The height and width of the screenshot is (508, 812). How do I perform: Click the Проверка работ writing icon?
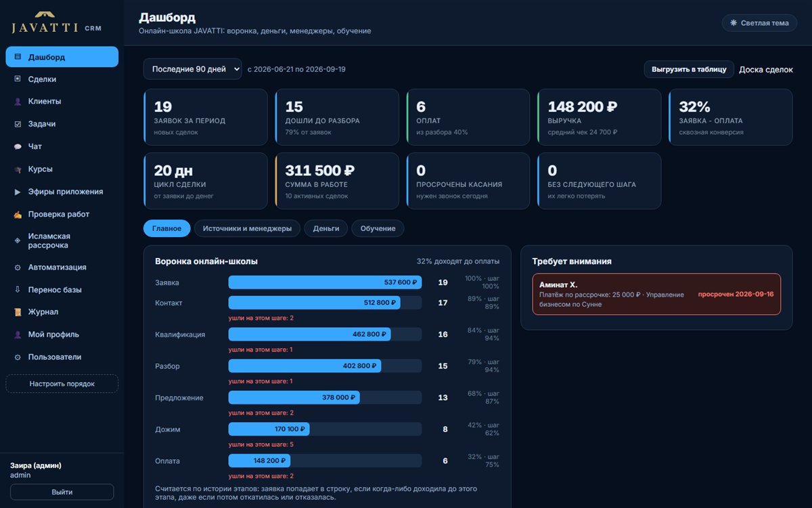pyautogui.click(x=18, y=214)
